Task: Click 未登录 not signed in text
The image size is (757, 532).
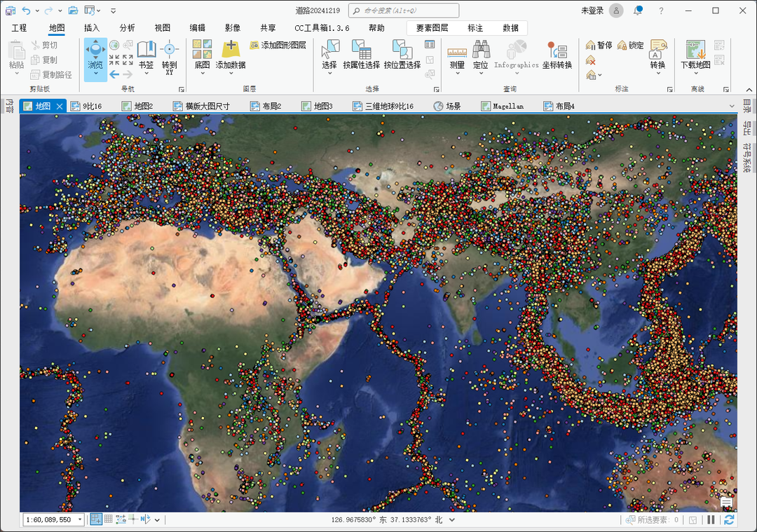Action: (x=592, y=11)
